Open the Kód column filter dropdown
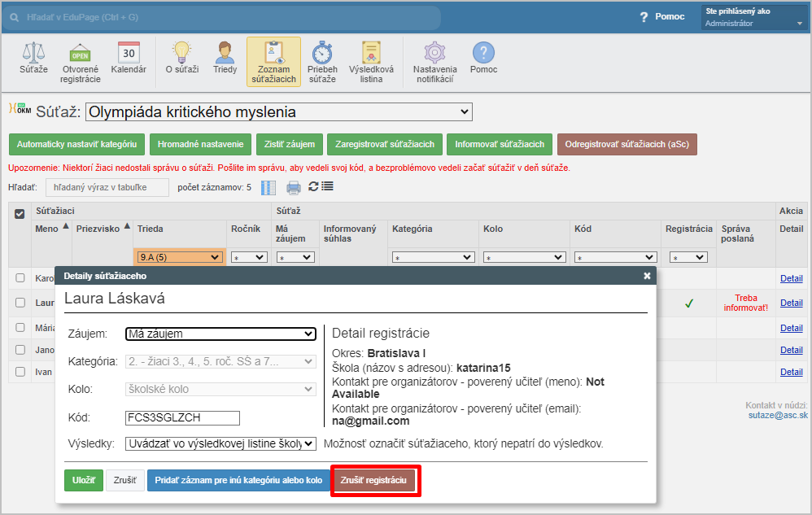Screen dimensions: 812x515 [x=615, y=257]
